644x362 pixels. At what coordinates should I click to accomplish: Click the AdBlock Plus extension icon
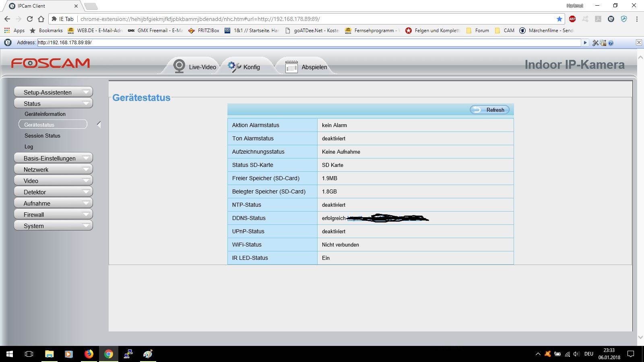point(572,19)
